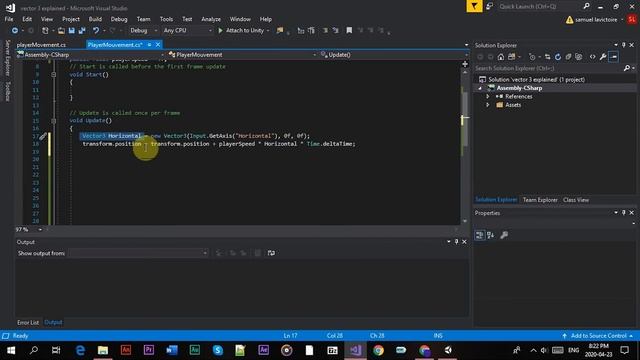
Task: Click the Open File folder icon
Action: (61, 31)
